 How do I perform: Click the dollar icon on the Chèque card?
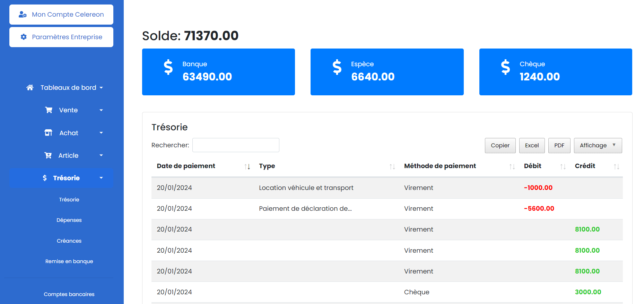tap(505, 67)
